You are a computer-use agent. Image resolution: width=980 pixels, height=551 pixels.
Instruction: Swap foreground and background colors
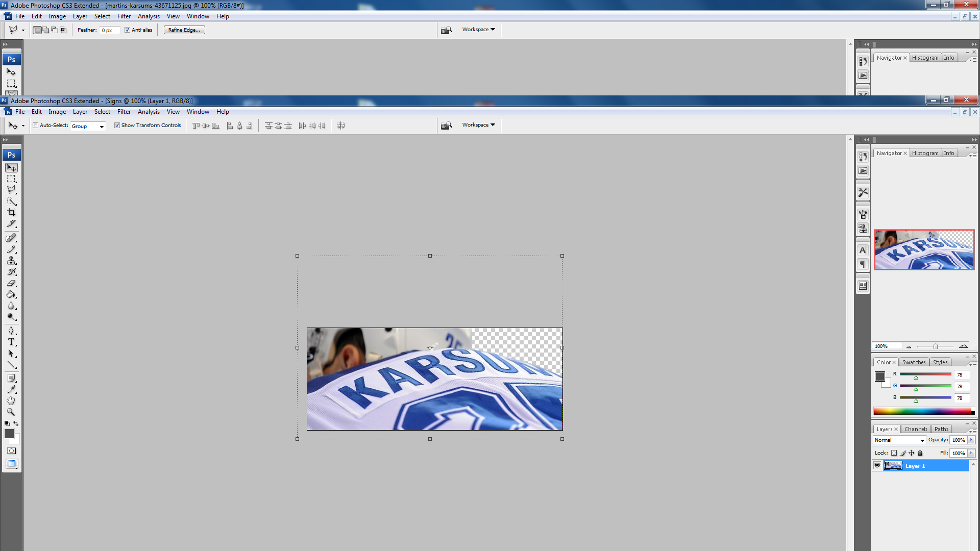click(16, 423)
